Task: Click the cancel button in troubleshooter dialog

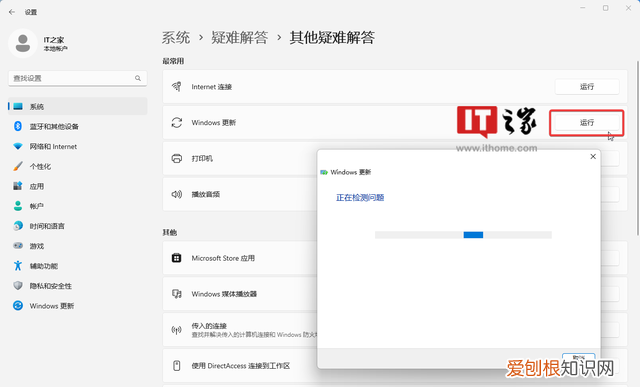Action: pyautogui.click(x=578, y=357)
